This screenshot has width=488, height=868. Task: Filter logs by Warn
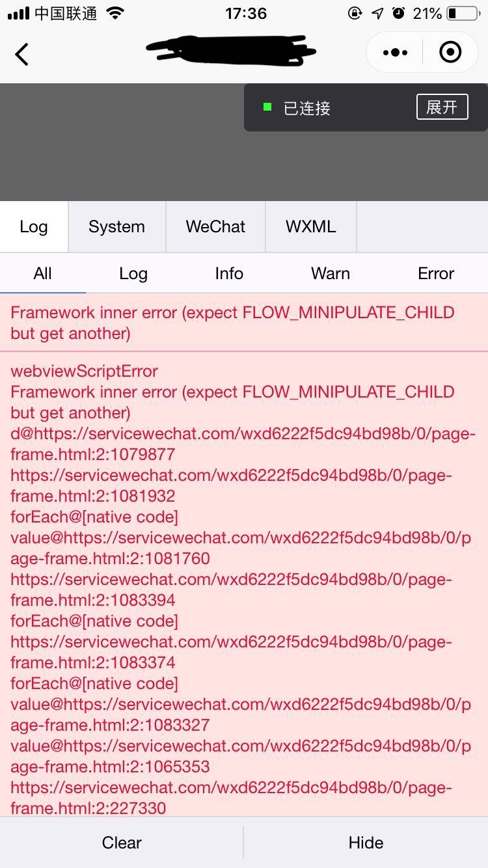[x=331, y=273]
